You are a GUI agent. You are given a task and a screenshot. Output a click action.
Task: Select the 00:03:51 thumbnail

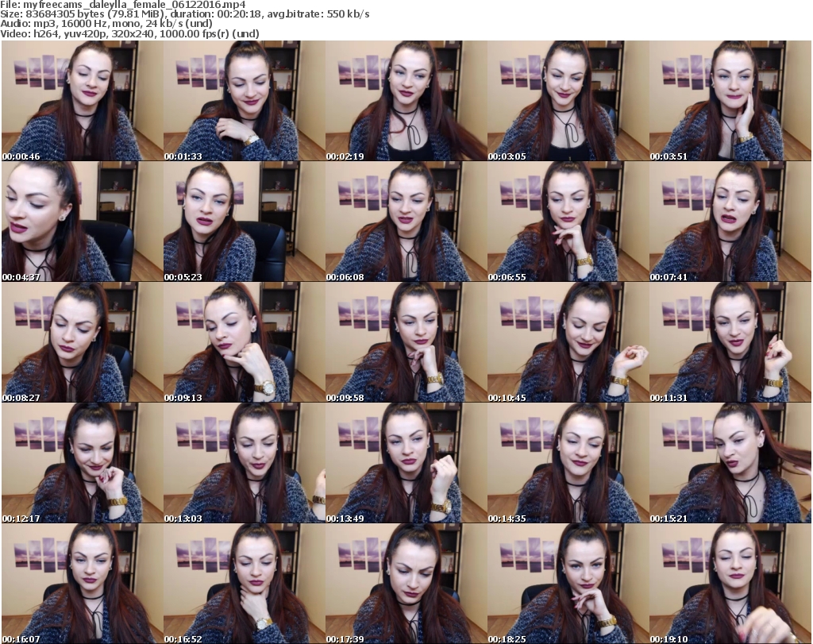pyautogui.click(x=729, y=101)
